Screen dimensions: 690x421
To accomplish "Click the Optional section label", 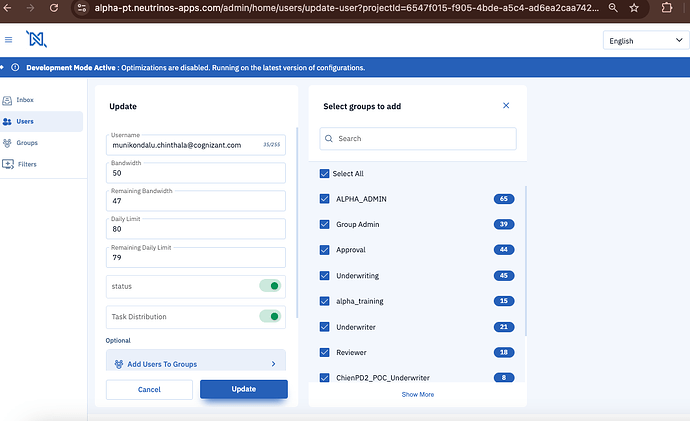I will click(x=118, y=340).
